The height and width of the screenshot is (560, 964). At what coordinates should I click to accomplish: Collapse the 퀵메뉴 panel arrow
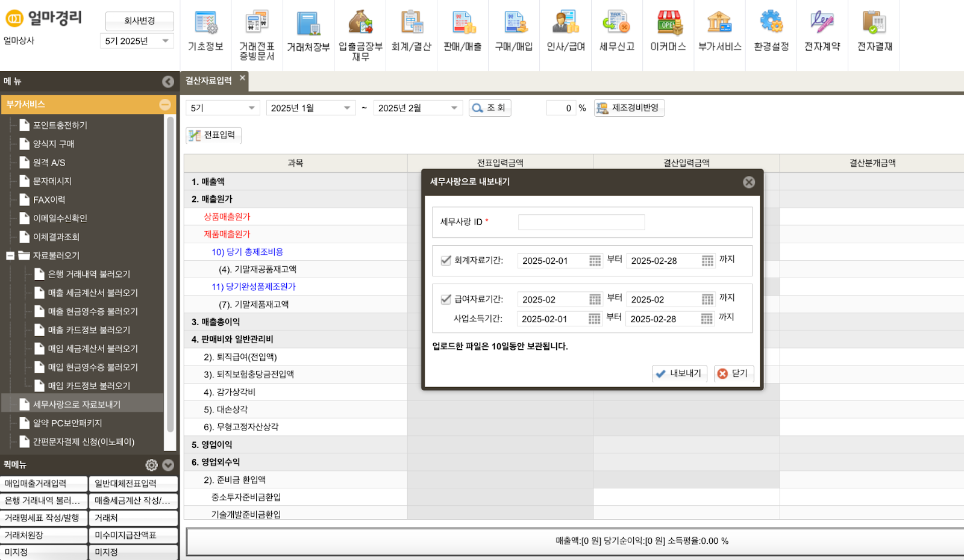[x=168, y=465]
